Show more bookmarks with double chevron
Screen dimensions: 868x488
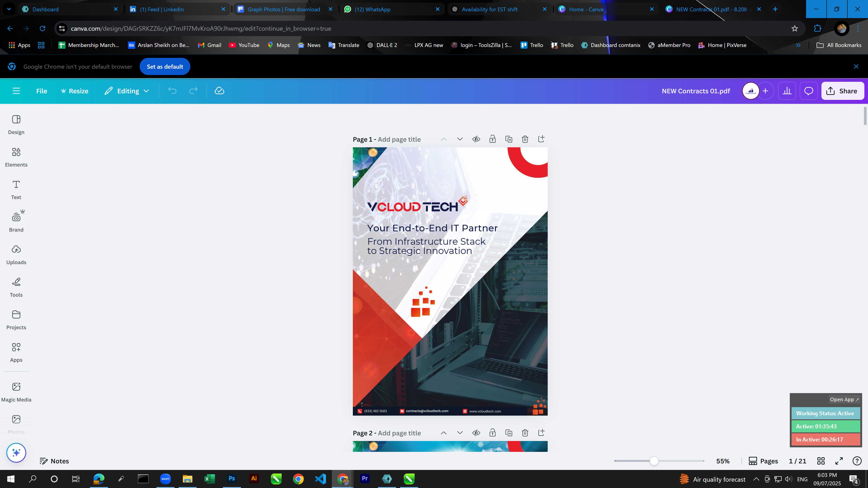798,45
